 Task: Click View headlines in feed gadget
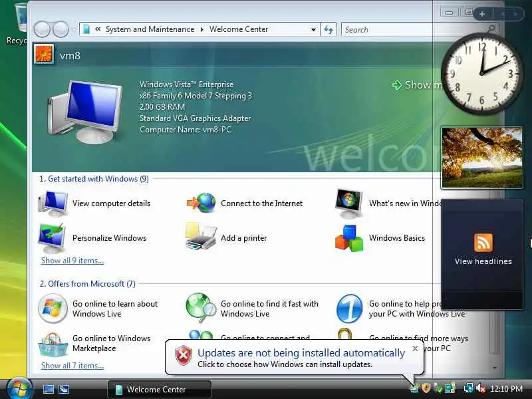(483, 261)
